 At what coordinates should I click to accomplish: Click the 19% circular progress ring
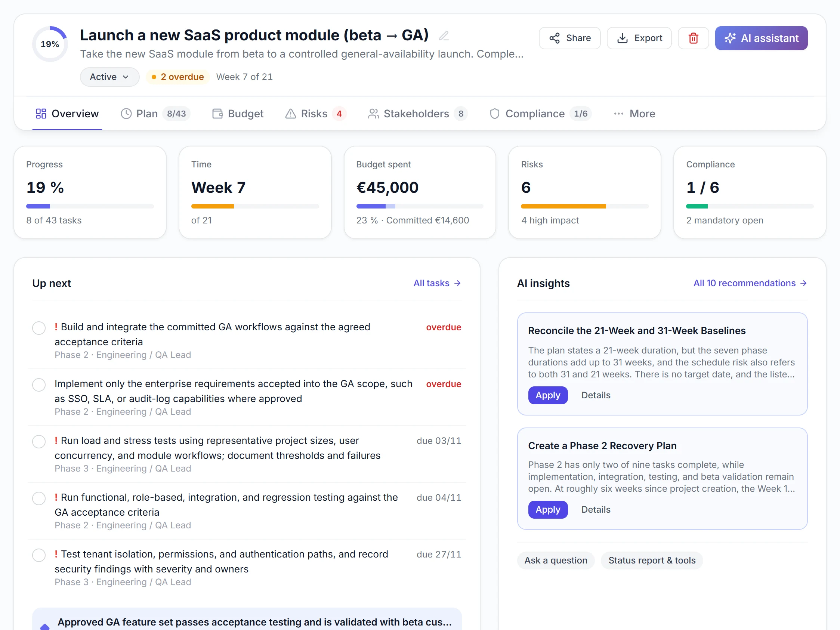tap(50, 44)
